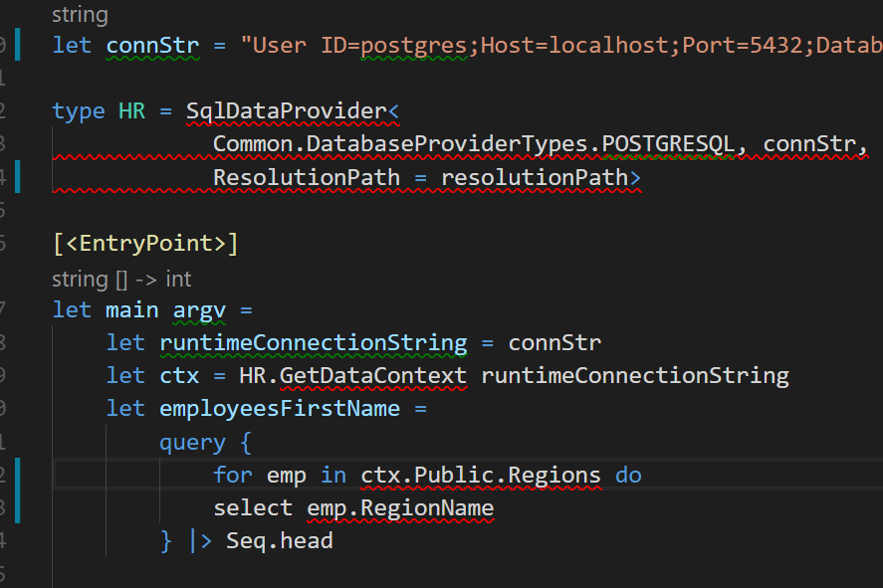Click the connStr identifier with green underline
The image size is (883, 588).
click(151, 45)
